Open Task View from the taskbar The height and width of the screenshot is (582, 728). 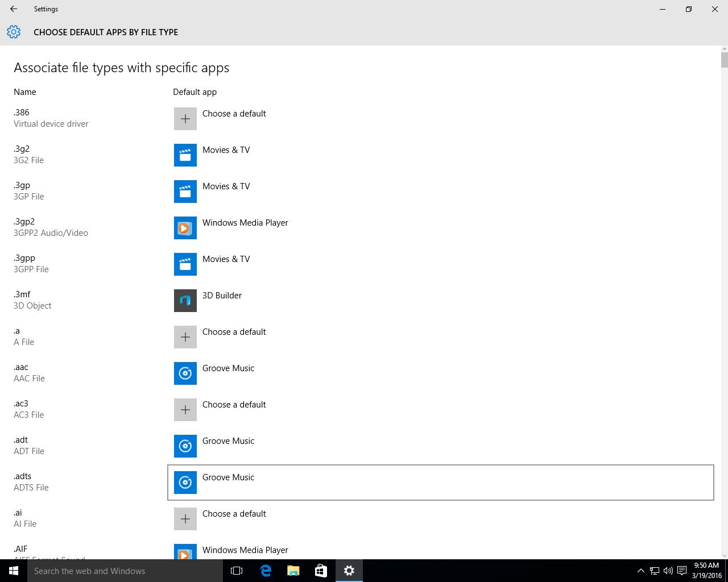[x=237, y=571]
